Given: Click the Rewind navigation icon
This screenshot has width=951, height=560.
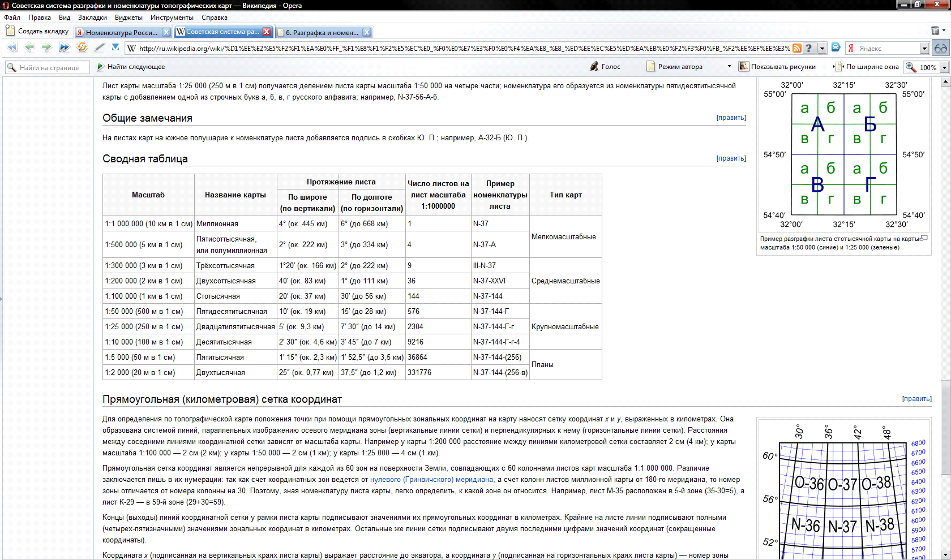Looking at the screenshot, I should (12, 48).
